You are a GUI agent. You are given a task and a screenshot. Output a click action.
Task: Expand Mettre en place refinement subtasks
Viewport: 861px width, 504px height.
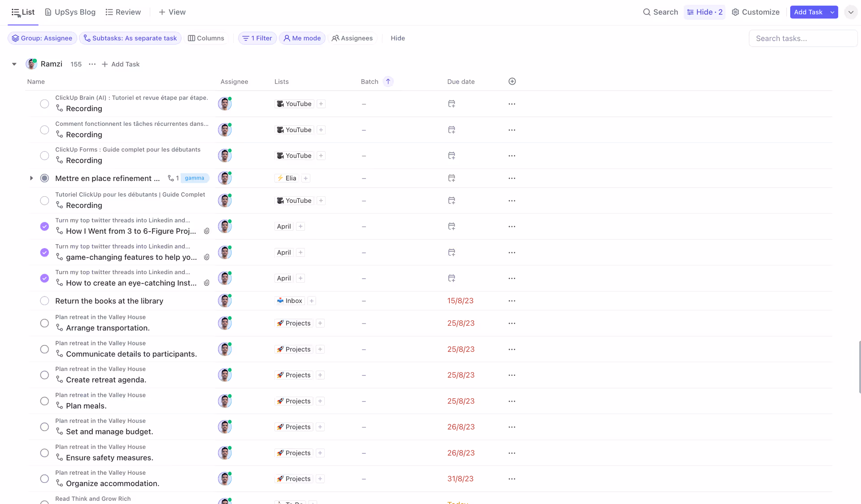click(31, 178)
